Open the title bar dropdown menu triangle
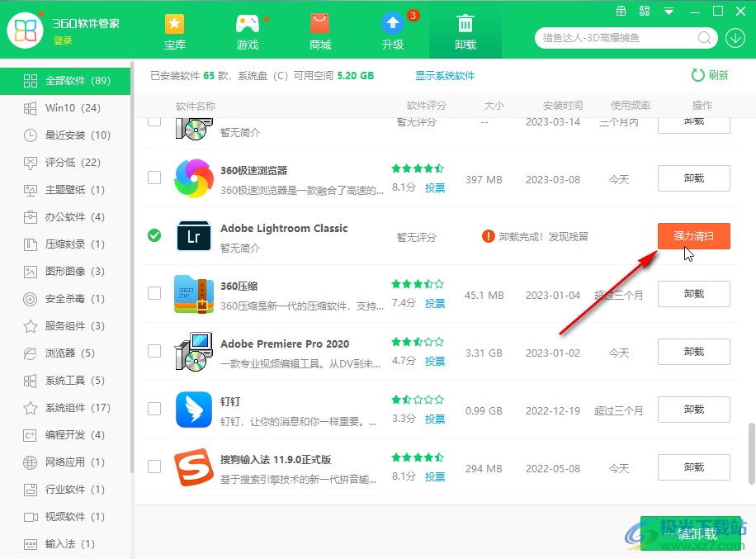 pyautogui.click(x=669, y=11)
